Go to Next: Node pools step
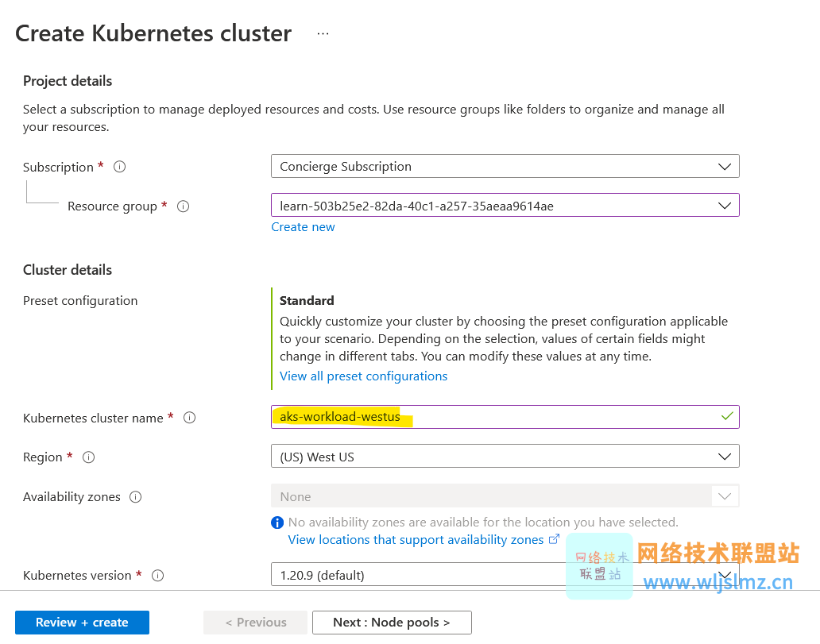The height and width of the screenshot is (644, 820). pos(392,623)
